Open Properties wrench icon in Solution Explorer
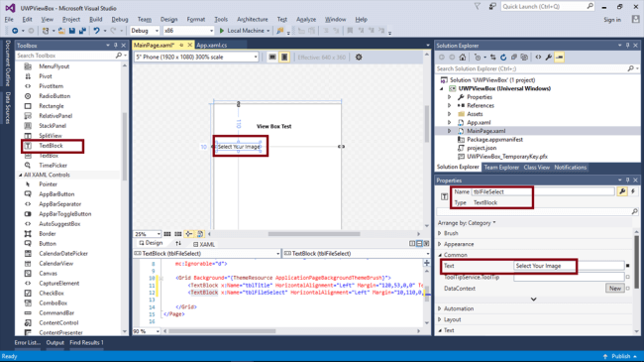644x362 pixels. coord(549,58)
